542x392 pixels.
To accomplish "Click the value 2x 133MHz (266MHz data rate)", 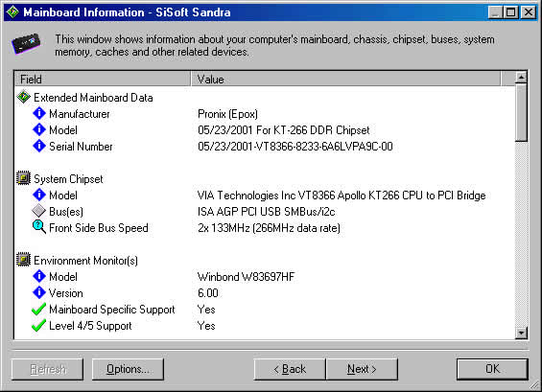I will point(269,228).
